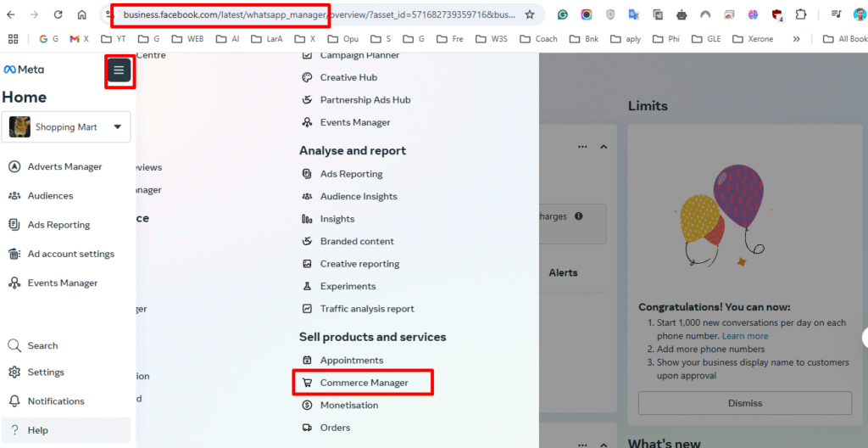868x448 pixels.
Task: Click the Orders truck icon
Action: 307,428
